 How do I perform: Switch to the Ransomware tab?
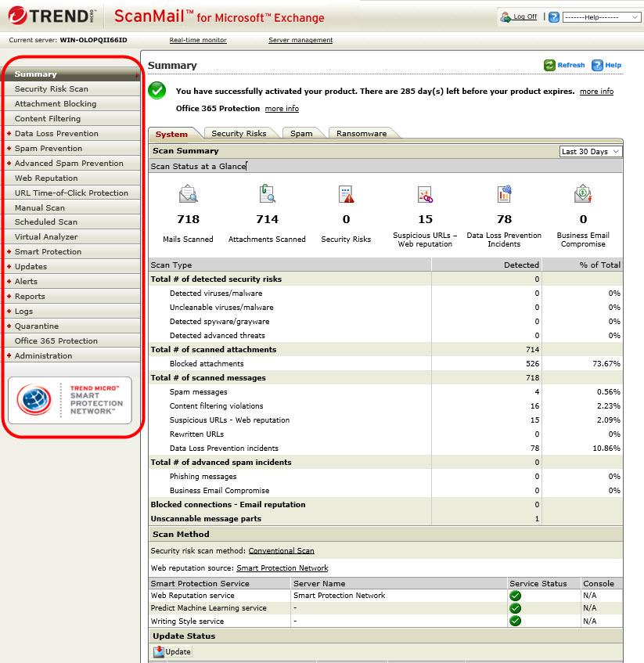362,134
